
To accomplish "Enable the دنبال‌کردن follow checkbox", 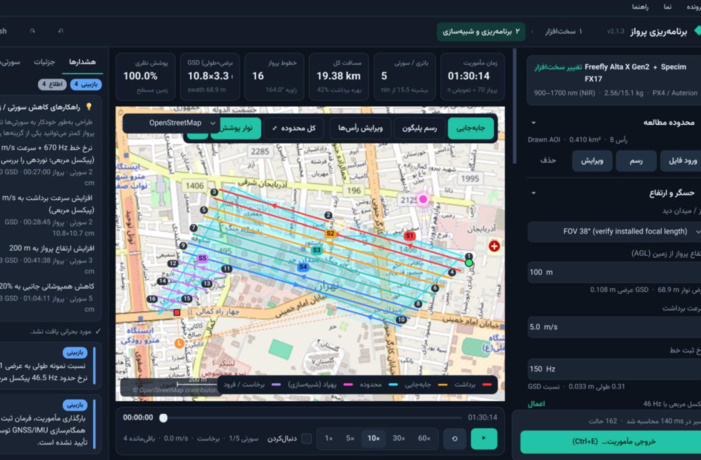I will point(307,439).
